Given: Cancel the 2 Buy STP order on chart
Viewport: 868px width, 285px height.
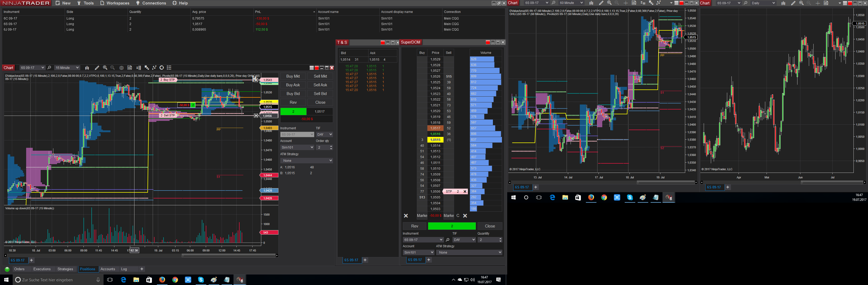Looking at the screenshot, I should (x=256, y=80).
